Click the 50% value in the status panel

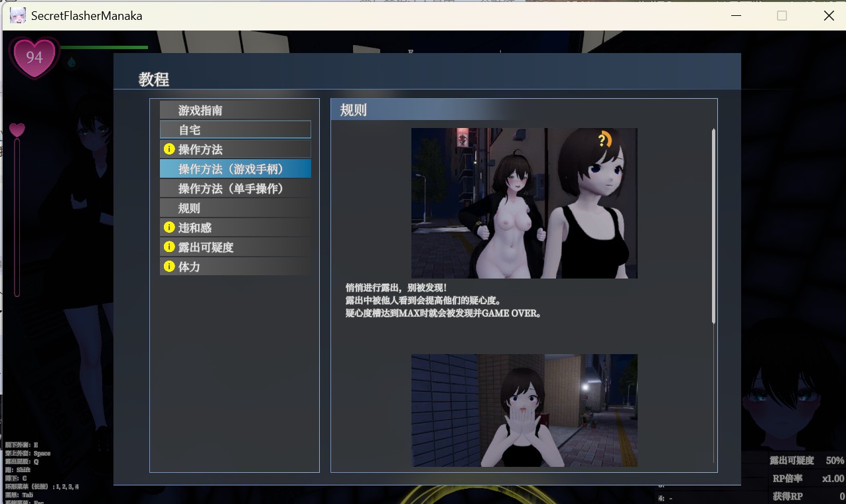[835, 460]
